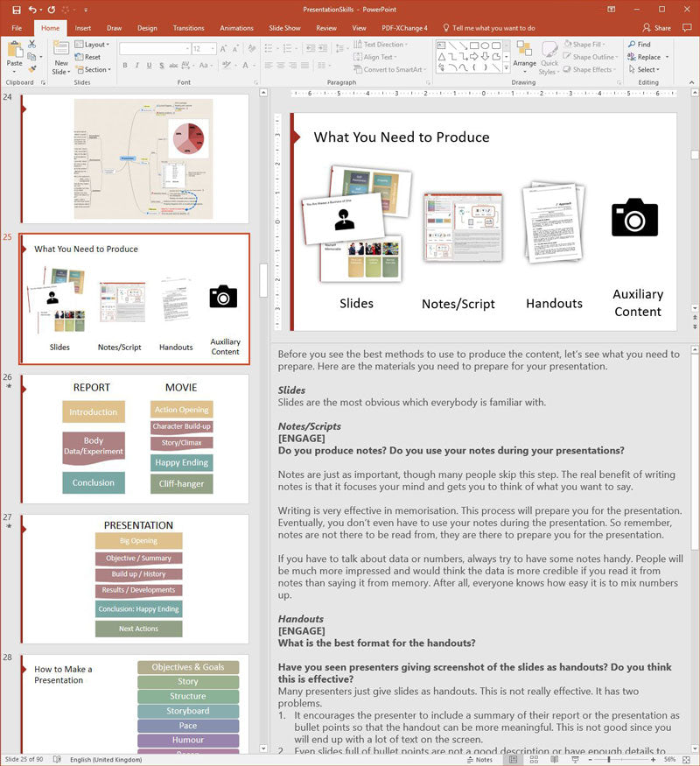700x766 pixels.
Task: Adjust the zoom slider handle
Action: point(609,760)
